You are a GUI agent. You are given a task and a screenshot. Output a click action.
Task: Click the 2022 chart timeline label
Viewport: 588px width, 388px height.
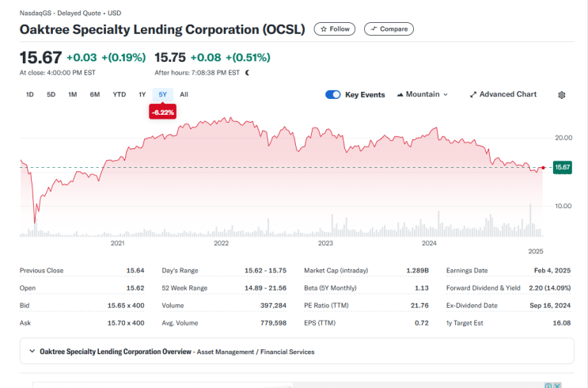pos(222,243)
